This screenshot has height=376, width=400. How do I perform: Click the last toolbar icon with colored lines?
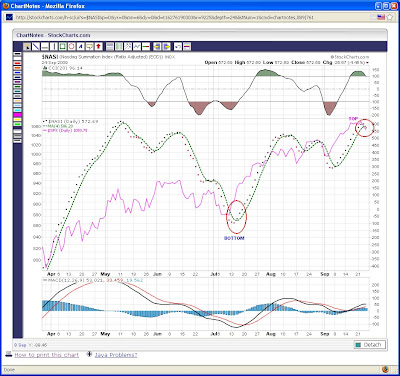[x=187, y=47]
